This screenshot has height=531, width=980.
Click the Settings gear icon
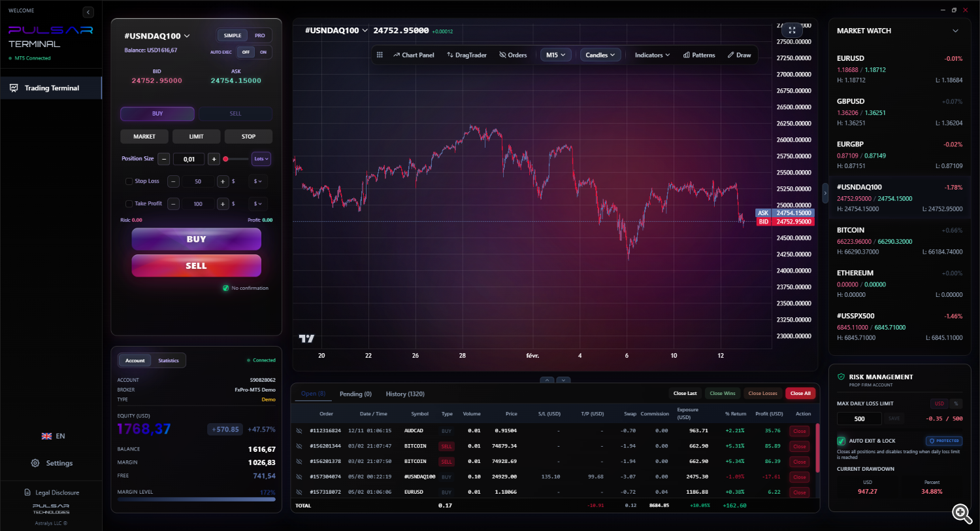[x=35, y=463]
